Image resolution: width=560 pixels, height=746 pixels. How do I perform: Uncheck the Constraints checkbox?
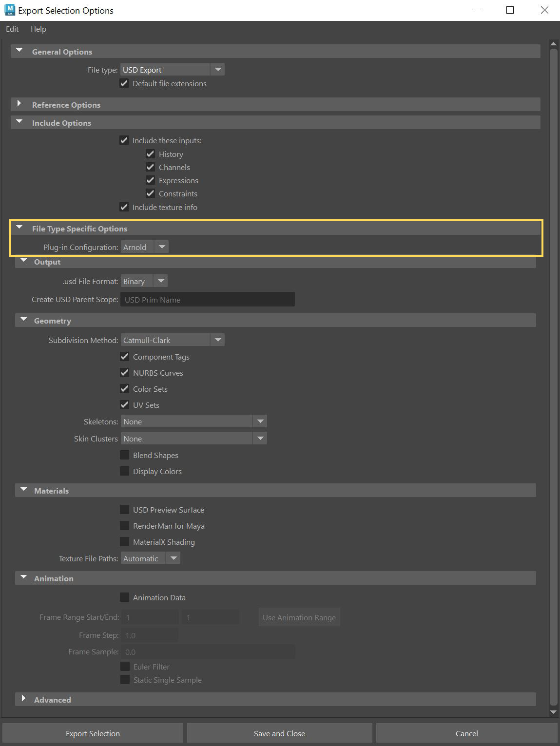(150, 193)
